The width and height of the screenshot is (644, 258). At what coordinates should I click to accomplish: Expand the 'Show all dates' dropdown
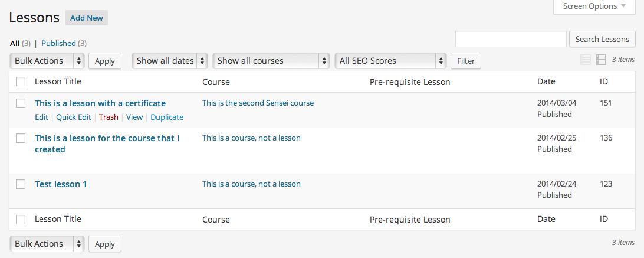pyautogui.click(x=170, y=61)
